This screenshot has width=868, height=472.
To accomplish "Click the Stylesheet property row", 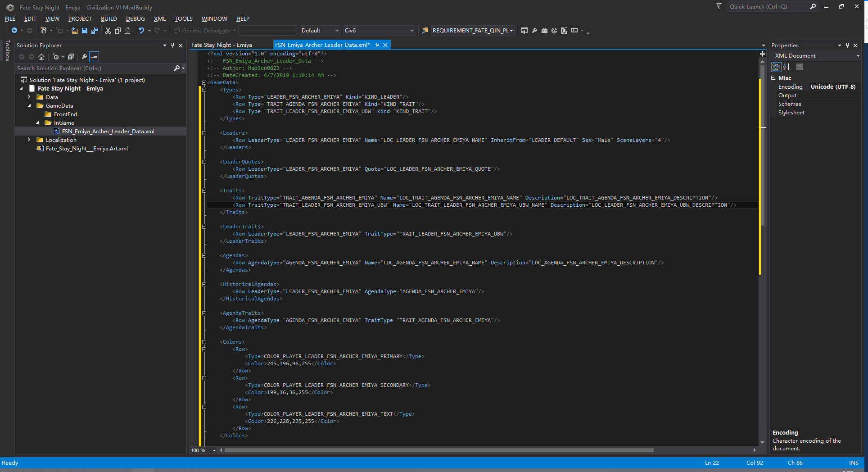I will 816,113.
